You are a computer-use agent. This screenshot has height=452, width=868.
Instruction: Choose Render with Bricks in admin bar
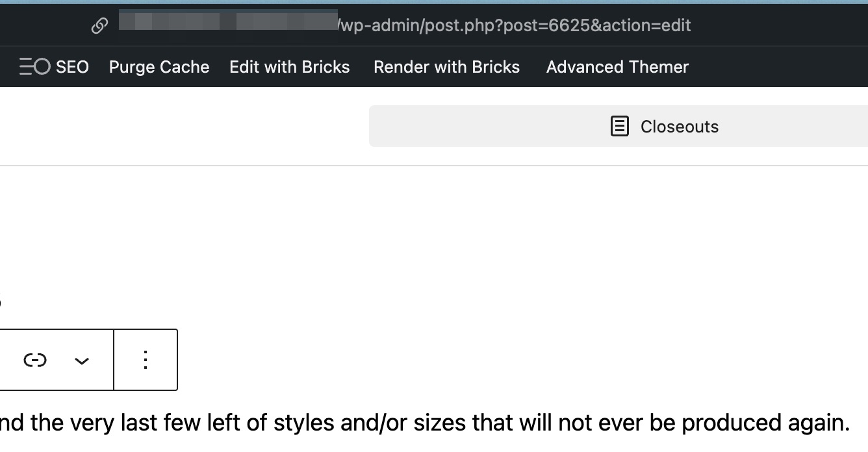(447, 67)
